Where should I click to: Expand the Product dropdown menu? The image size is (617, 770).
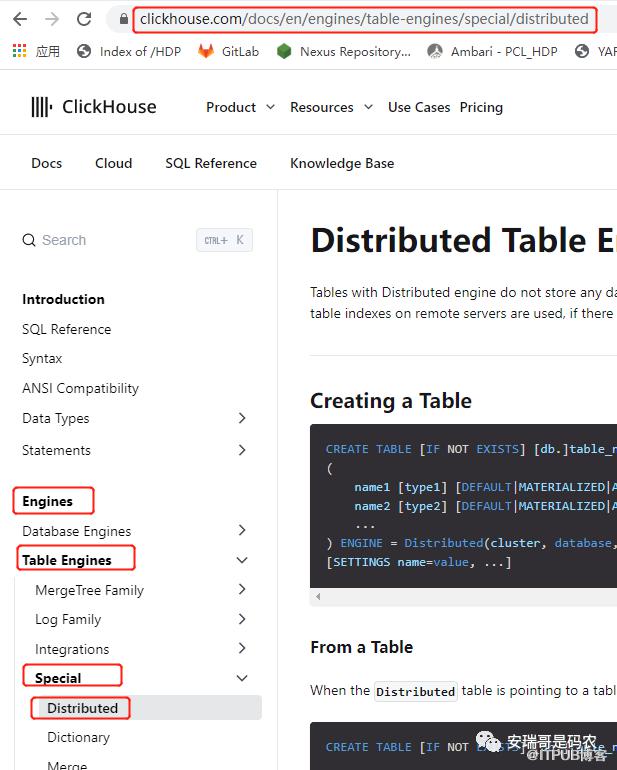coord(238,107)
